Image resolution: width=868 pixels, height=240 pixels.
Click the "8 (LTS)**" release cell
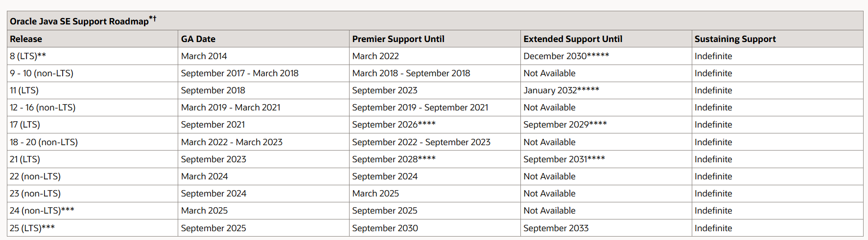tap(28, 56)
